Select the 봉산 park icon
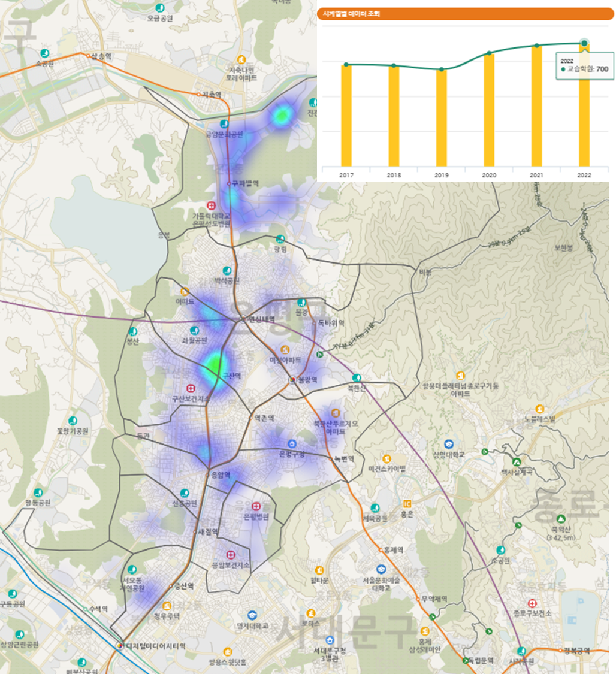The width and height of the screenshot is (616, 674). tap(133, 332)
